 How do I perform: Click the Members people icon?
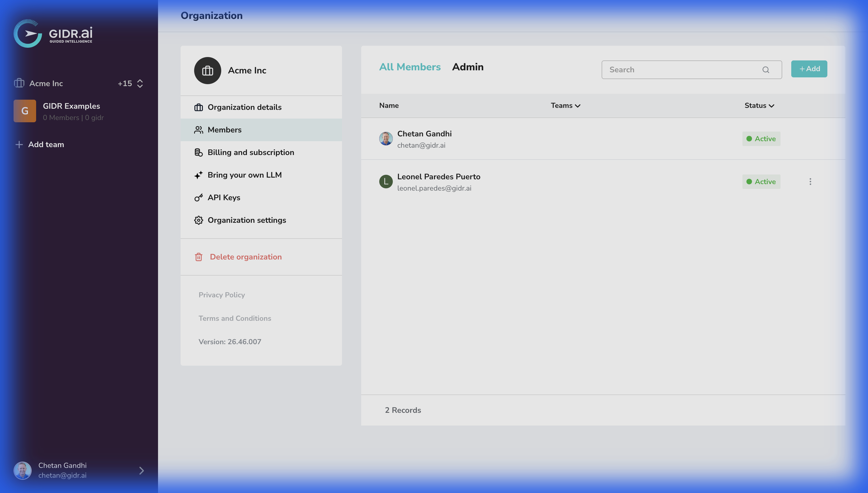(x=199, y=130)
